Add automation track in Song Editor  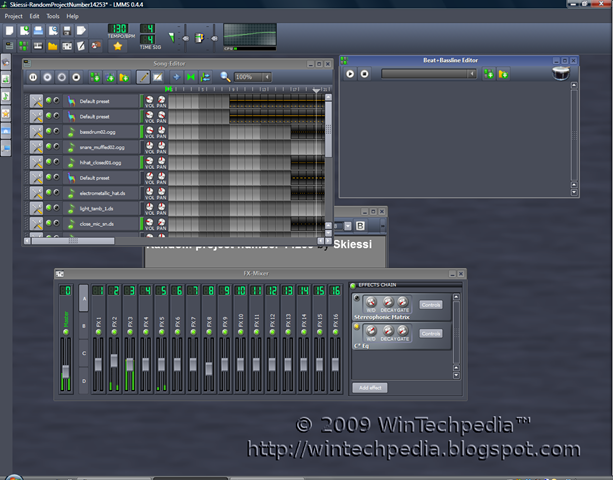click(x=124, y=77)
